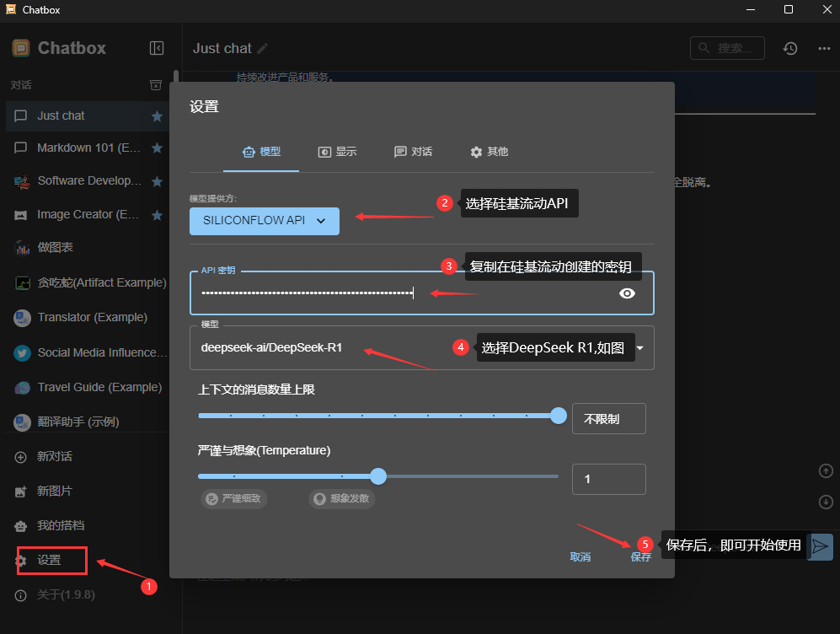This screenshot has height=634, width=840.
Task: Click the context message limit slider handle
Action: [559, 416]
